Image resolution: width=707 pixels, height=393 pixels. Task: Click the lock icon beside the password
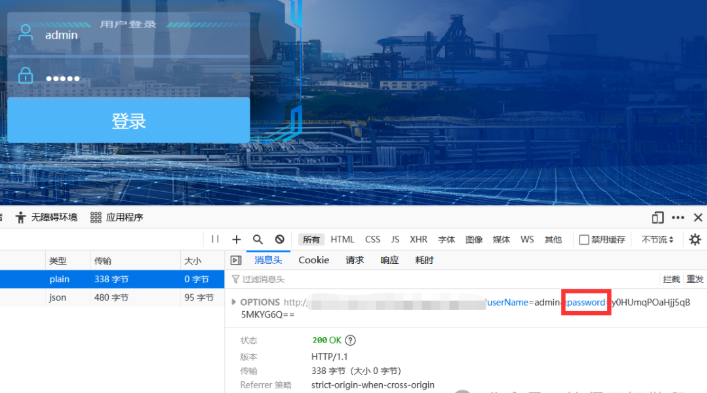[x=25, y=75]
